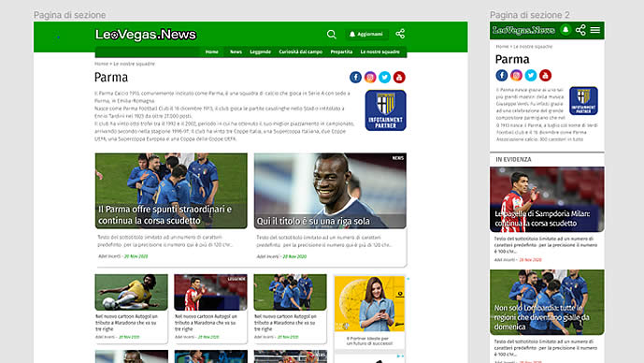Open the search icon in desktop header

pos(332,34)
